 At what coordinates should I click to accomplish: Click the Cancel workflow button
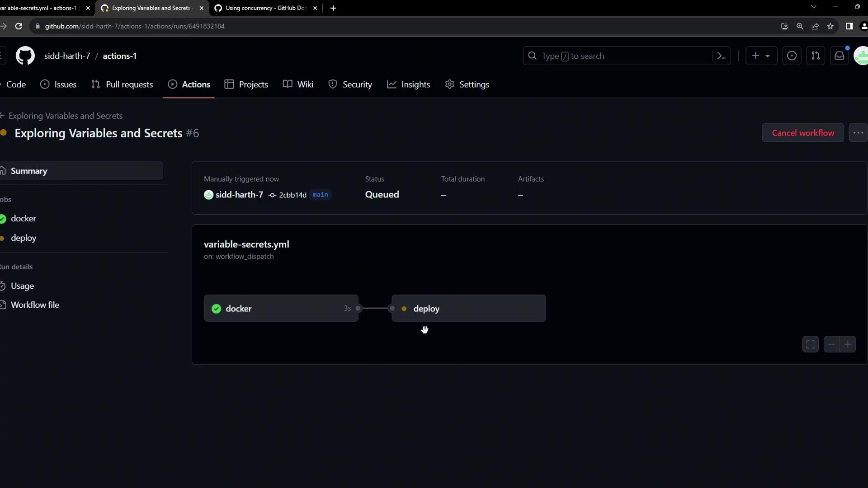(803, 133)
